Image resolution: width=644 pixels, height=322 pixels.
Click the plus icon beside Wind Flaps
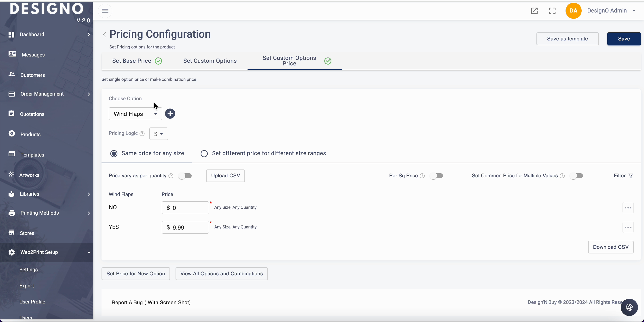pos(170,114)
